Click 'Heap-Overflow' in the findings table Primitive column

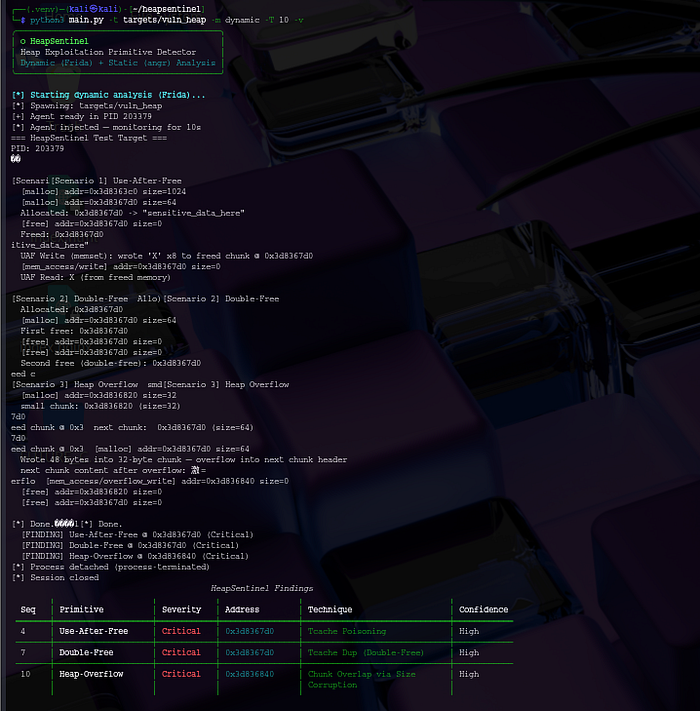tap(91, 674)
